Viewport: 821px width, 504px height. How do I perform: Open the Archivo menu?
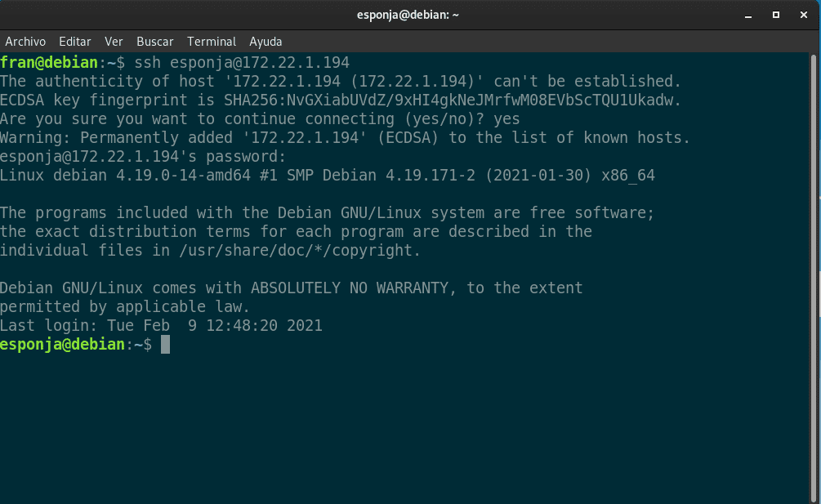coord(25,42)
